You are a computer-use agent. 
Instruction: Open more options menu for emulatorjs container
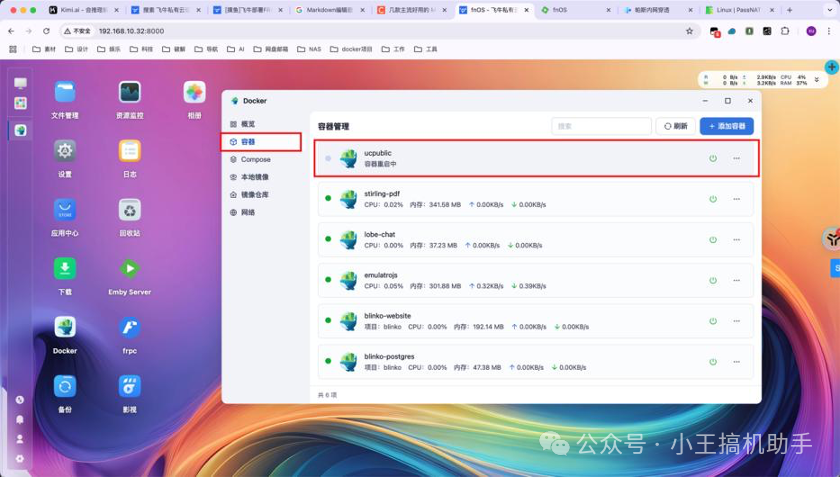click(x=737, y=281)
